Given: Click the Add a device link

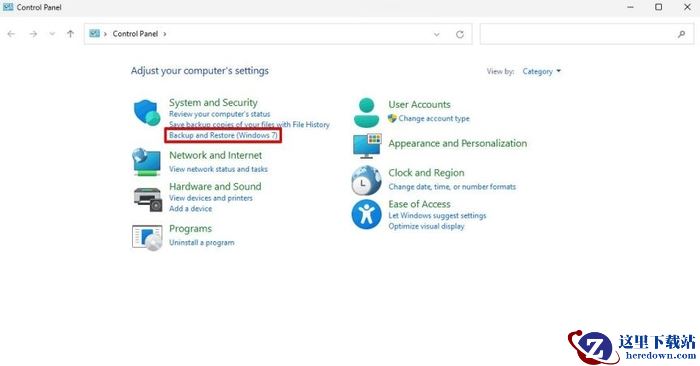Looking at the screenshot, I should (x=191, y=209).
